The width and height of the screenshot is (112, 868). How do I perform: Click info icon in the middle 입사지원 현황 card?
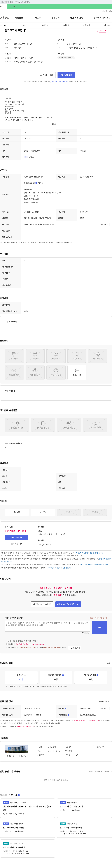tap(63, 675)
